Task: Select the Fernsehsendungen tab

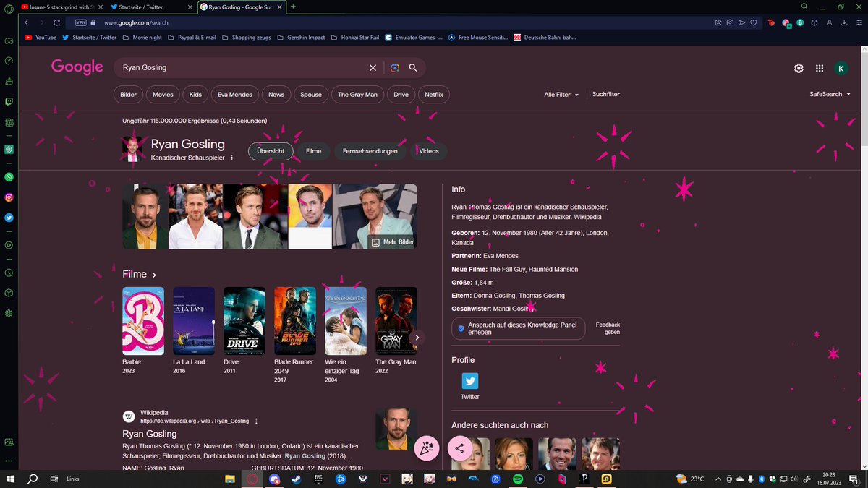Action: click(370, 151)
